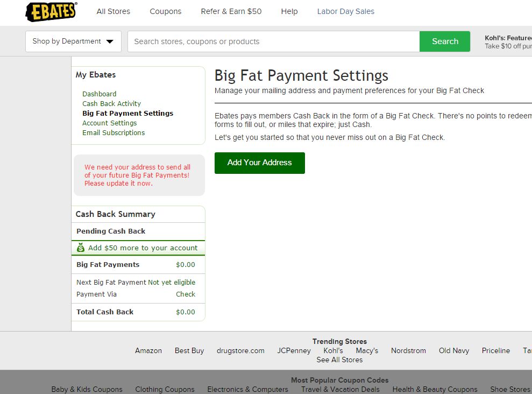Open Amazon trending store
This screenshot has height=394, width=532.
[148, 351]
